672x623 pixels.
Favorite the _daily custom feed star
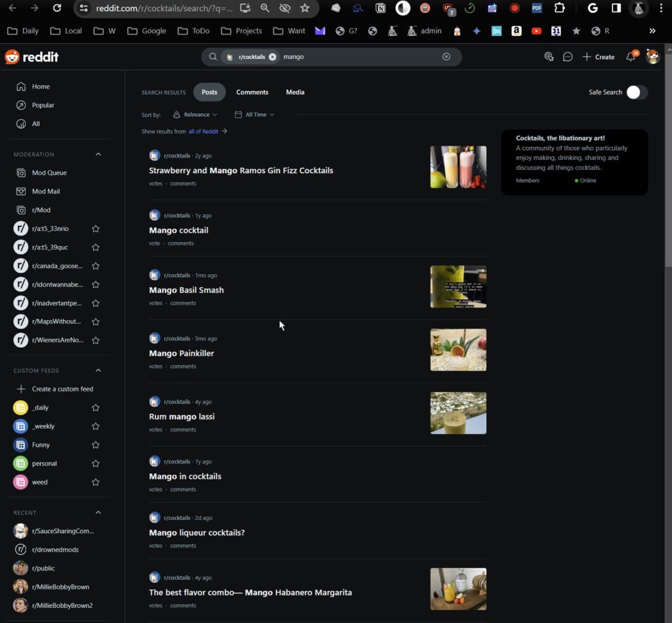(x=96, y=408)
